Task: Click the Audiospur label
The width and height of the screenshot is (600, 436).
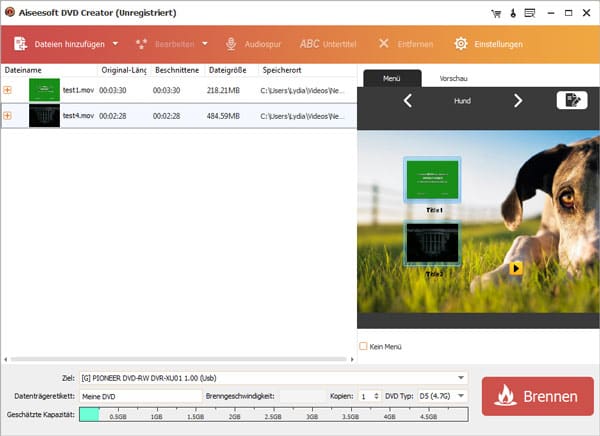Action: click(263, 44)
